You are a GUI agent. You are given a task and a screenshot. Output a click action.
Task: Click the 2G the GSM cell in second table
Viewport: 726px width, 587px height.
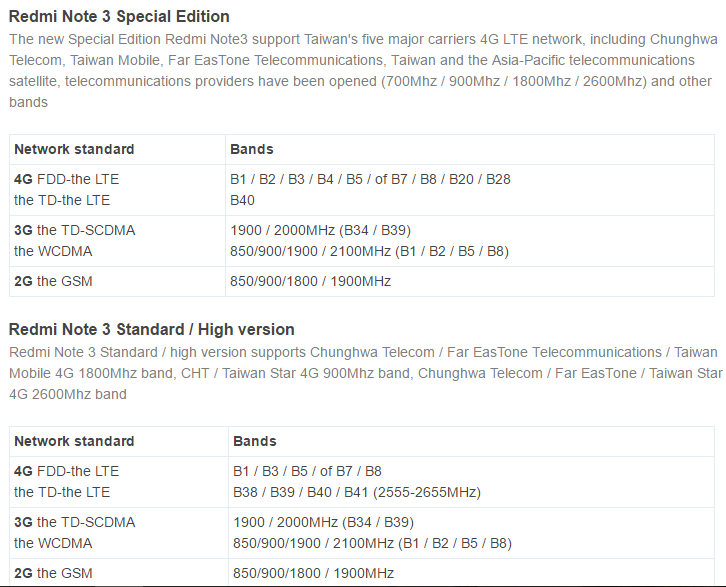(x=53, y=573)
